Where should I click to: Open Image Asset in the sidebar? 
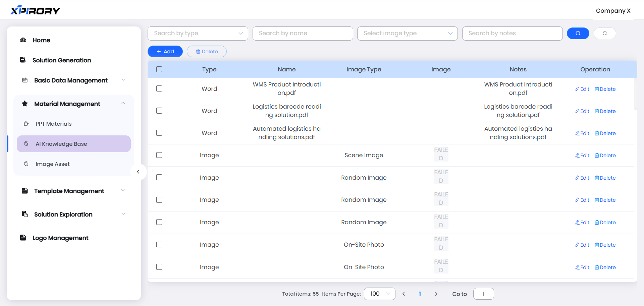[x=53, y=164]
